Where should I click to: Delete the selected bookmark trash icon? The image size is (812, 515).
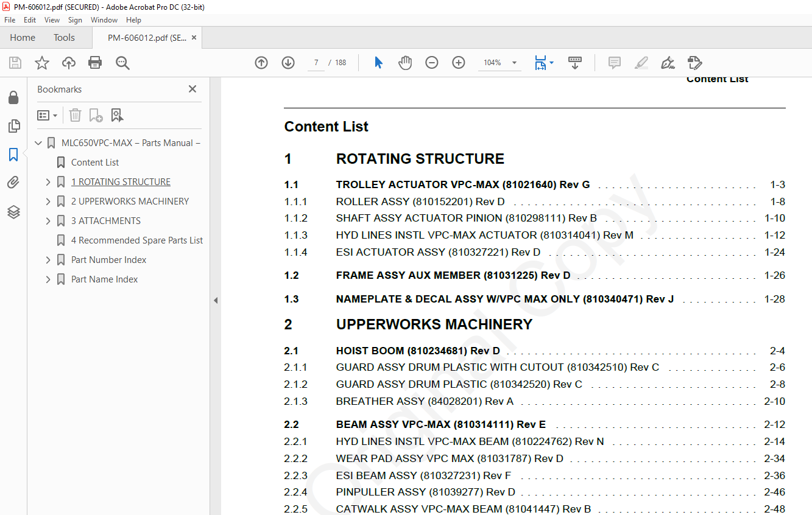75,115
